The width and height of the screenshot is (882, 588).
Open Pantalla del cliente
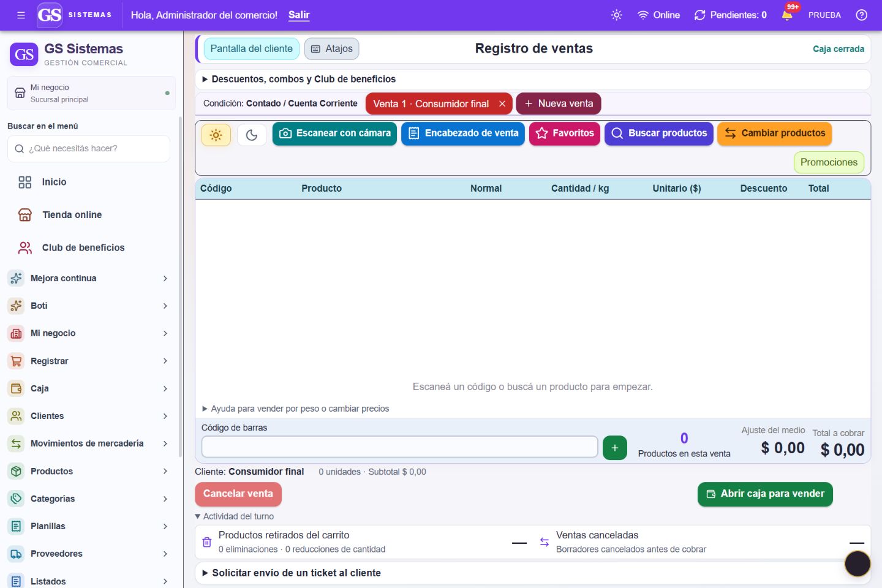252,49
